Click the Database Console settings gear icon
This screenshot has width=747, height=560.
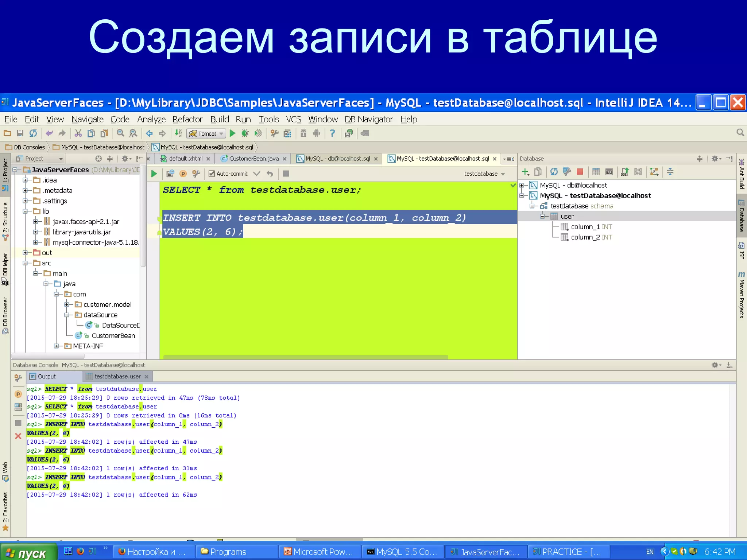click(x=715, y=365)
